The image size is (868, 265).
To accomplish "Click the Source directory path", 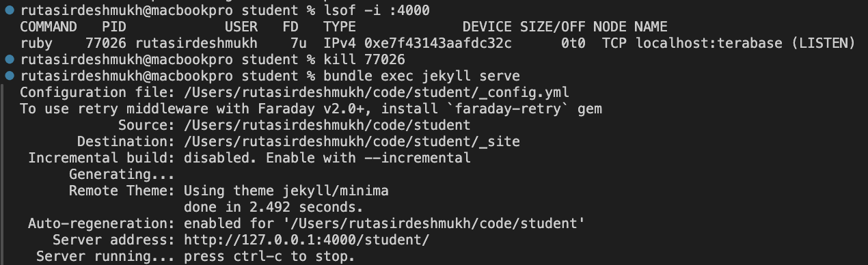I will (x=327, y=125).
